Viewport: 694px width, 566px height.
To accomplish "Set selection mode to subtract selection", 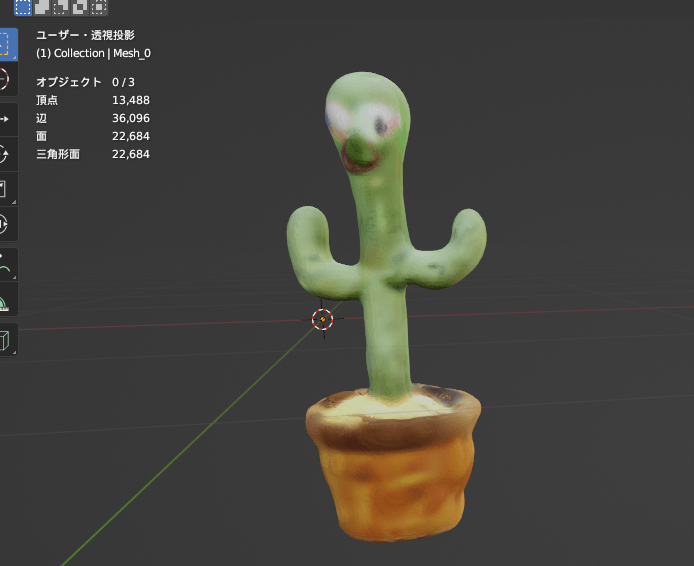I will click(x=61, y=7).
